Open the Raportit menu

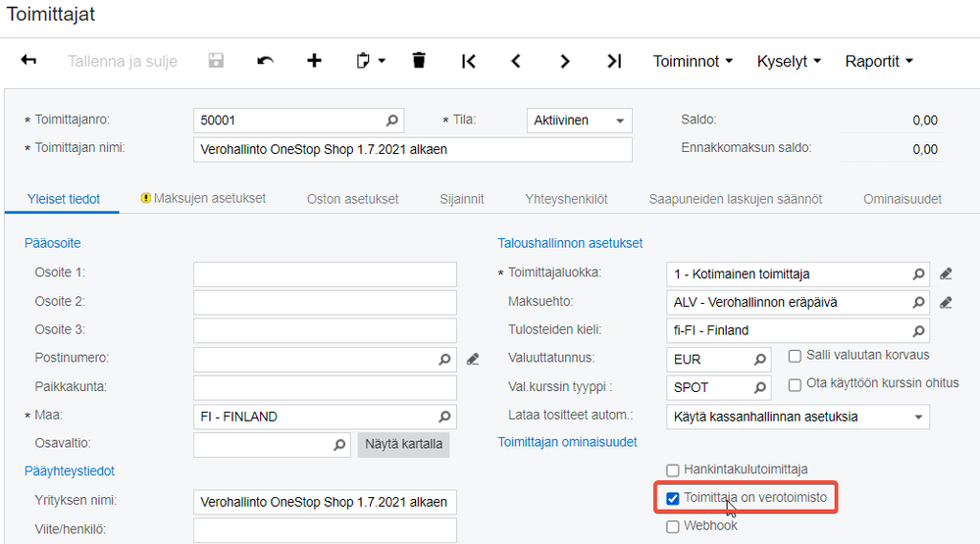coord(879,61)
